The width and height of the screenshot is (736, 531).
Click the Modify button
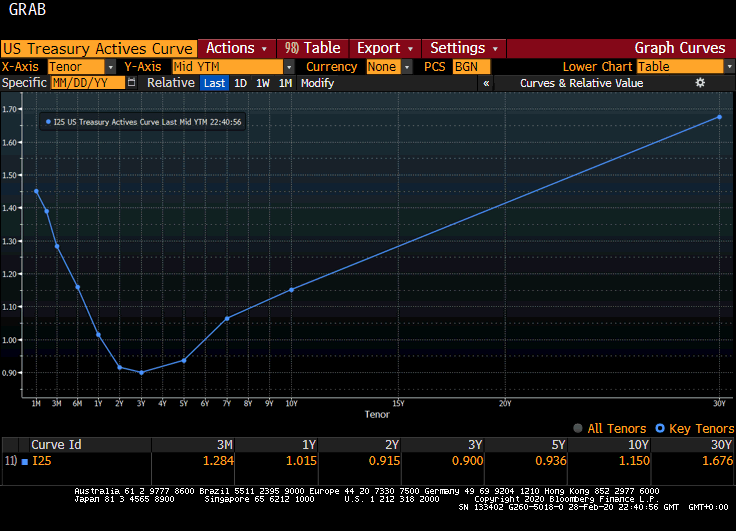click(317, 83)
